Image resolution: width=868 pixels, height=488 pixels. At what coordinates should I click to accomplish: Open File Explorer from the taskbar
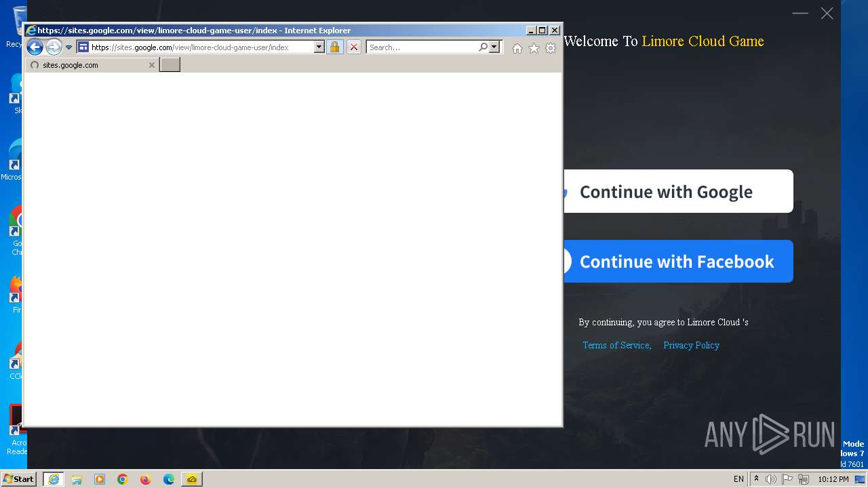[x=77, y=479]
